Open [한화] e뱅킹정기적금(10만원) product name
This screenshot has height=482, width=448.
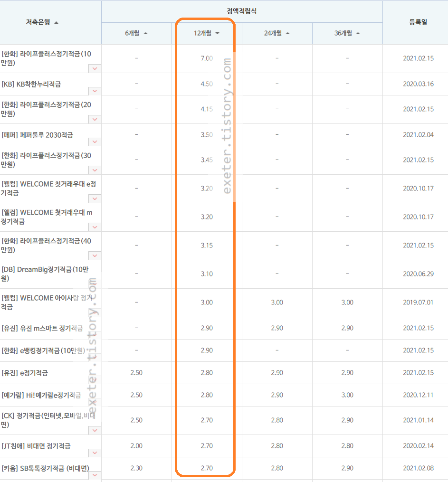43,350
